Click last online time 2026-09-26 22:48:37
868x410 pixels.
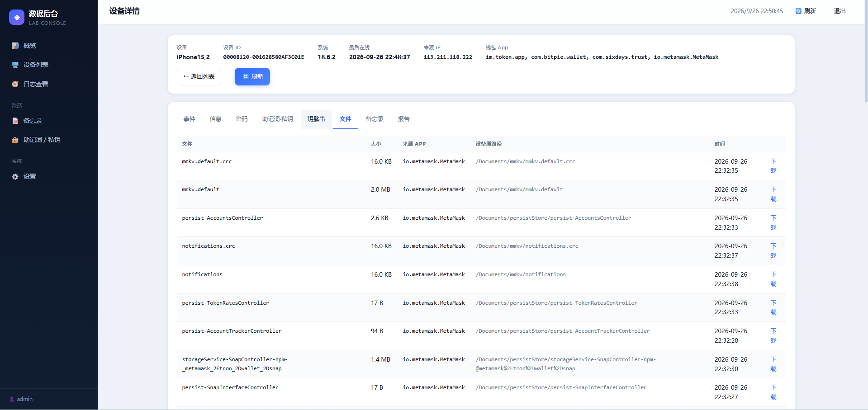coord(379,57)
